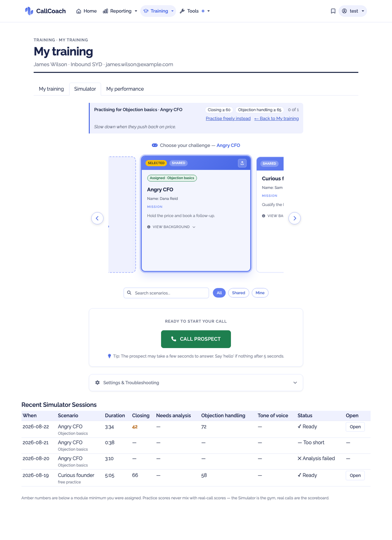Click the Angry CFO challenge link
Viewport: 392px width, 540px height.
(228, 145)
